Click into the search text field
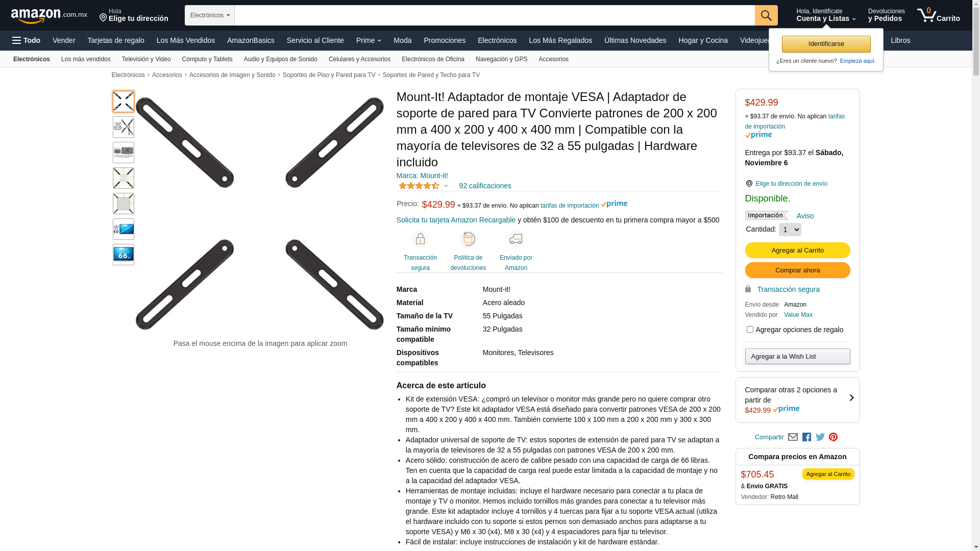This screenshot has height=551, width=980. pos(495,15)
